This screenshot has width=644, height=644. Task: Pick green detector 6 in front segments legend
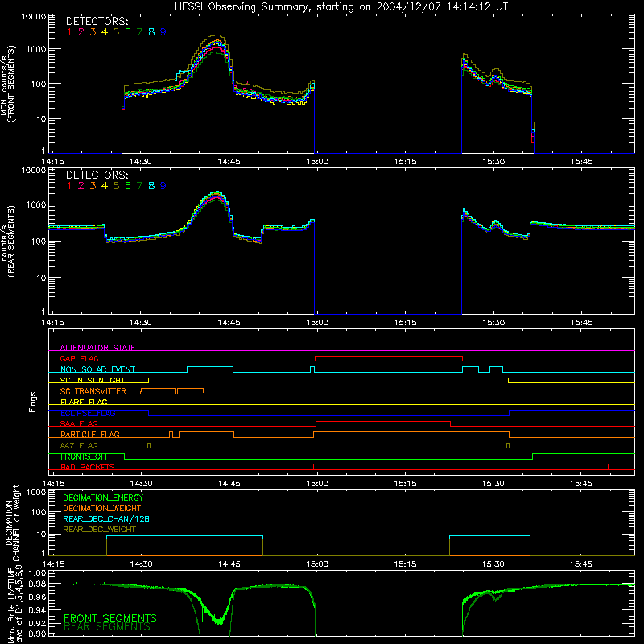pyautogui.click(x=128, y=32)
